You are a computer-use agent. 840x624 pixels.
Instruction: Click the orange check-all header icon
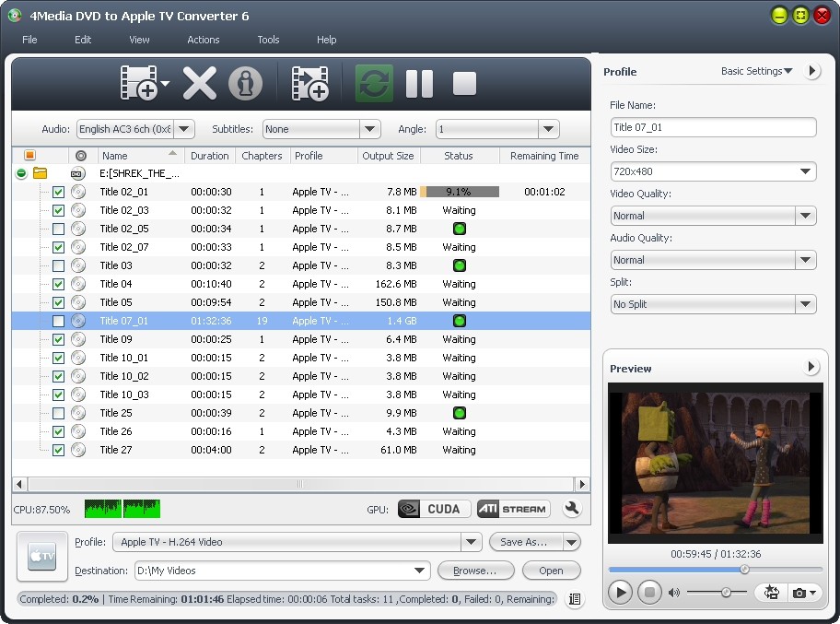tap(30, 155)
